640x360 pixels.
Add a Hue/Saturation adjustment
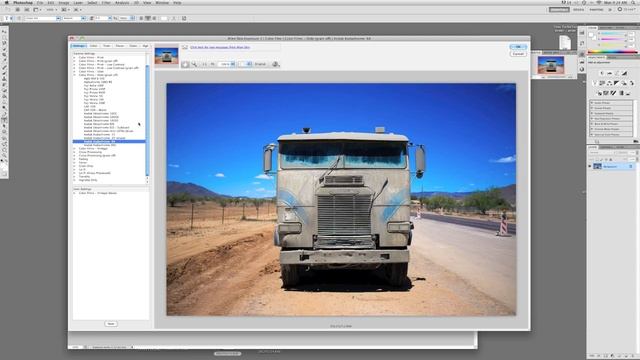(602, 83)
